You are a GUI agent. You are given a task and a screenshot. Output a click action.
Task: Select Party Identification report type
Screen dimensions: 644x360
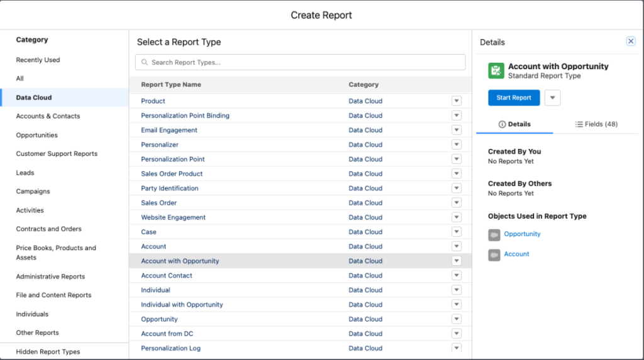pyautogui.click(x=170, y=188)
